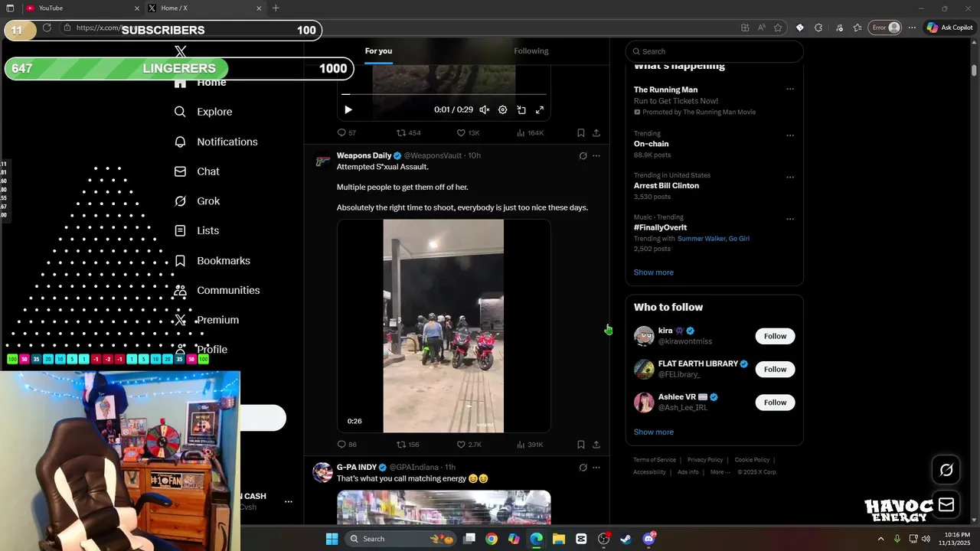
Task: Favorite this page with the star icon
Action: coord(778,28)
